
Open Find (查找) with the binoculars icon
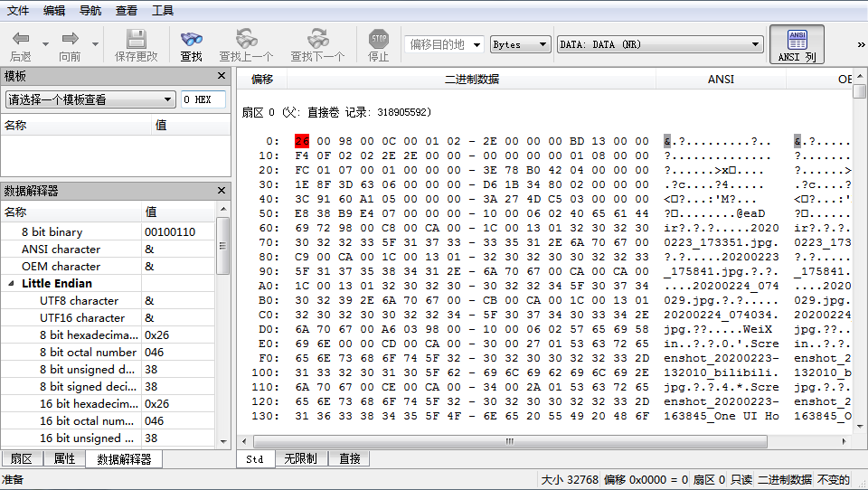[x=192, y=39]
